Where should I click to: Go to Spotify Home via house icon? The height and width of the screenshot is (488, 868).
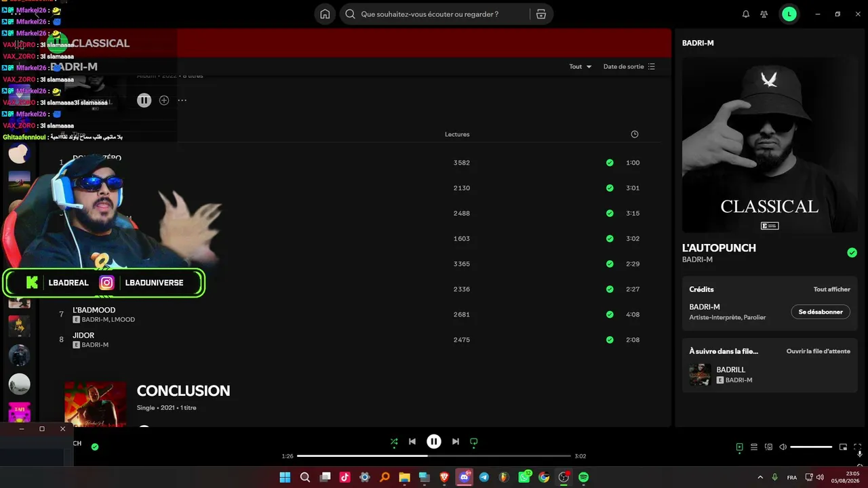point(325,14)
